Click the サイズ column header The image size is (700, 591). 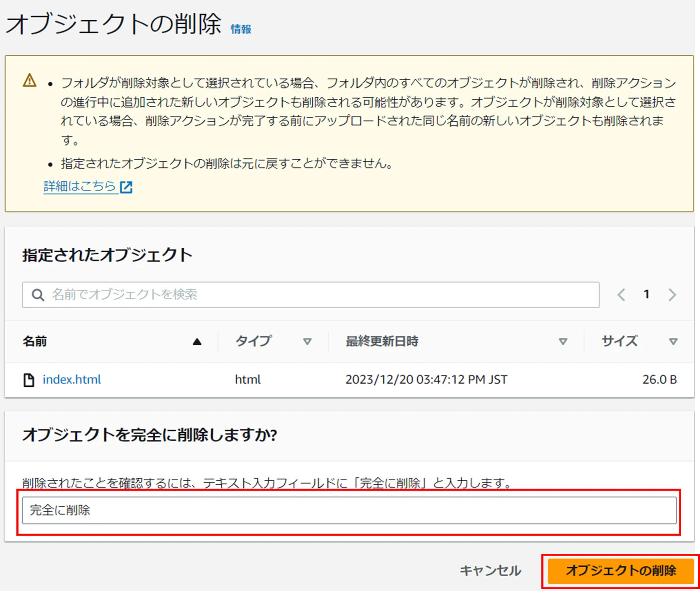pos(620,341)
